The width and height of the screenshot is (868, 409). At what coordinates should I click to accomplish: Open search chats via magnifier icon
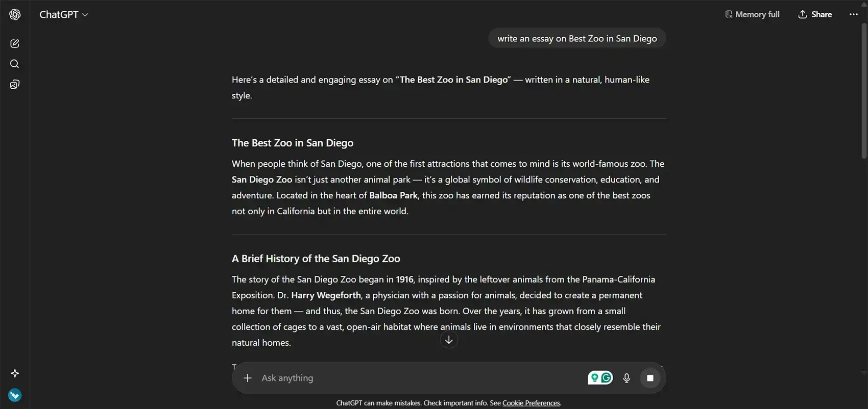coord(14,64)
